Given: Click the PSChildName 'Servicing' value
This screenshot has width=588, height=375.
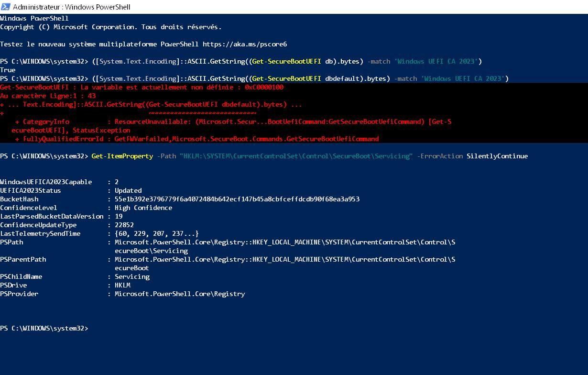Looking at the screenshot, I should [x=132, y=276].
